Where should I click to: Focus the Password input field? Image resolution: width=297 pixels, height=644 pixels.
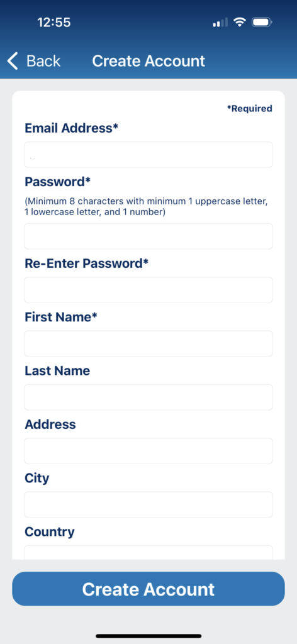(148, 236)
